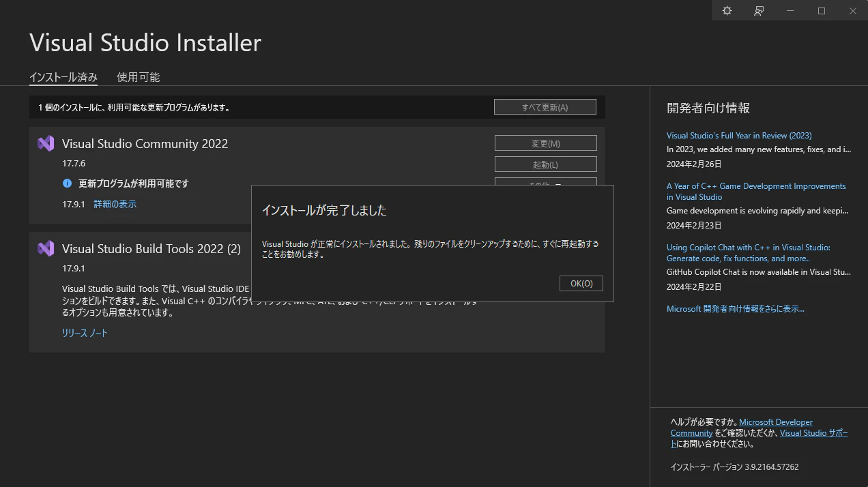Click 17.9.1 beside the 詳細の表示 link

74,204
